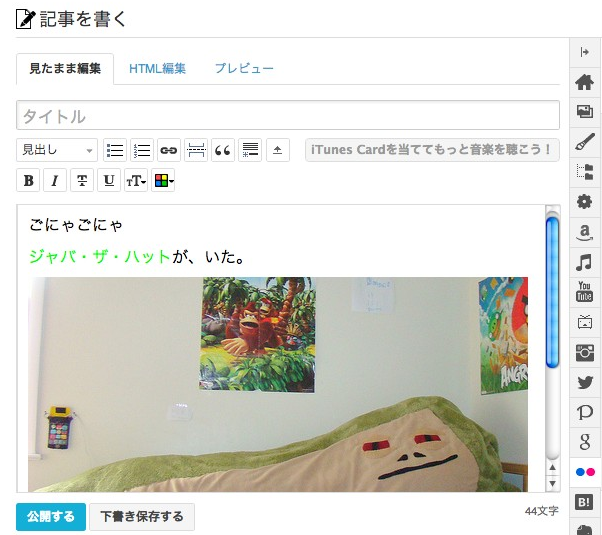The image size is (602, 535).
Task: Toggle bold formatting
Action: point(28,180)
